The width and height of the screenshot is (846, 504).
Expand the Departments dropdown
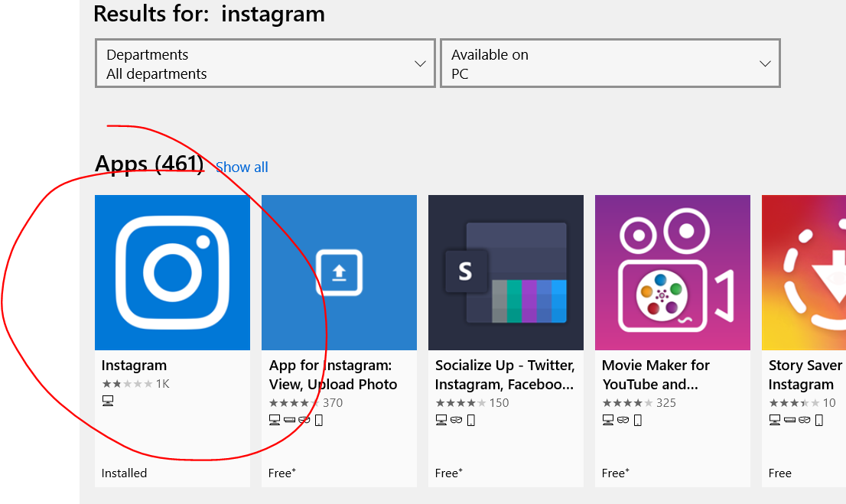[265, 63]
